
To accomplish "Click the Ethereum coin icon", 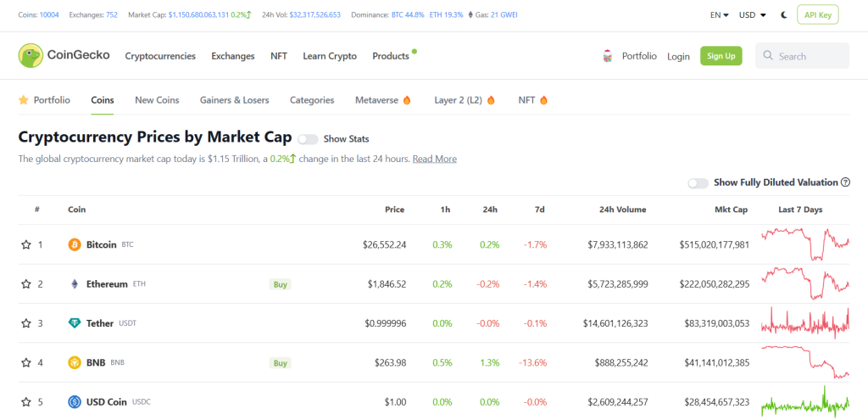I will coord(75,284).
